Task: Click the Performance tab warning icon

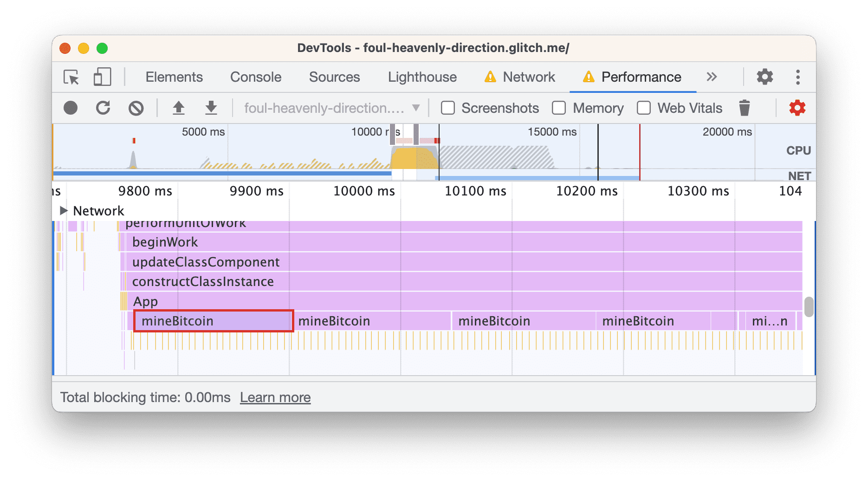Action: pyautogui.click(x=589, y=77)
